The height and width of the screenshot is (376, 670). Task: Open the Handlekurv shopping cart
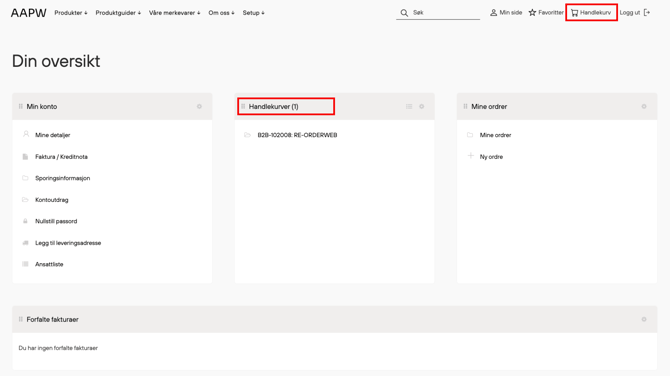(591, 13)
